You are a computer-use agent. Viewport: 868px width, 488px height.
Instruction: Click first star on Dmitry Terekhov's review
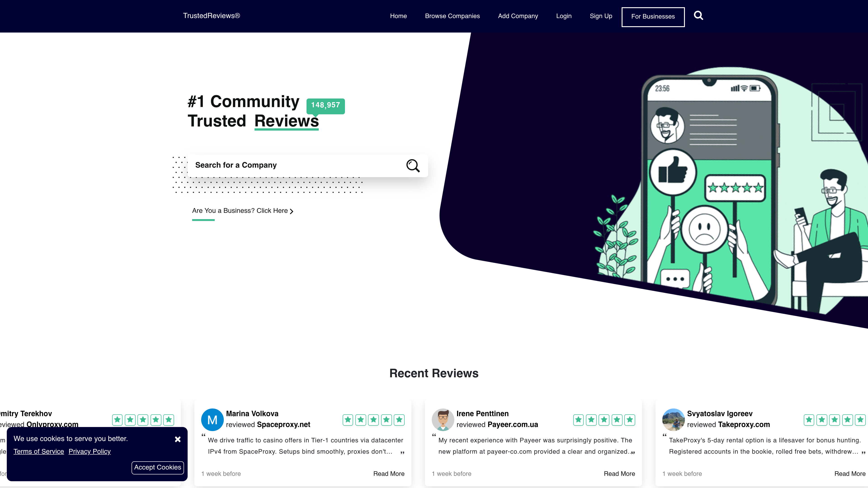click(117, 420)
